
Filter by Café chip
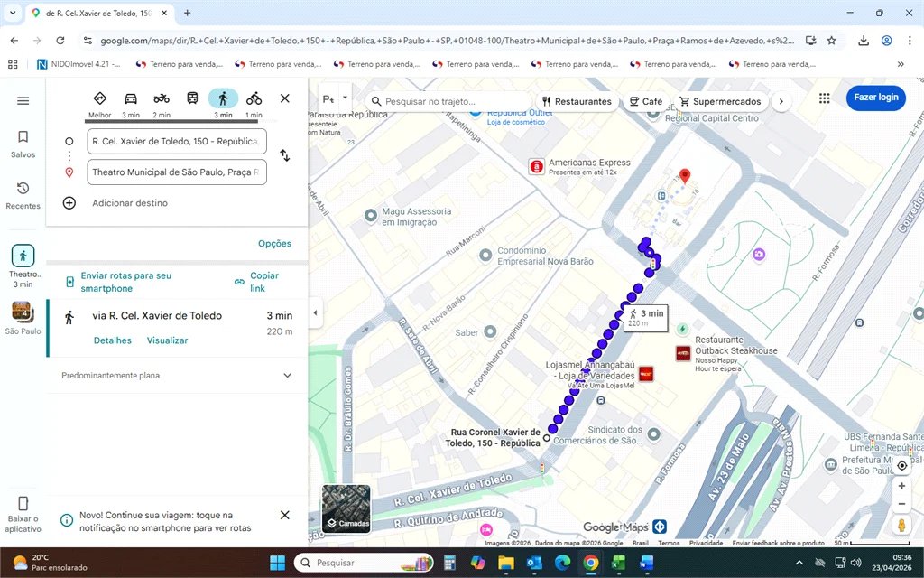click(646, 101)
